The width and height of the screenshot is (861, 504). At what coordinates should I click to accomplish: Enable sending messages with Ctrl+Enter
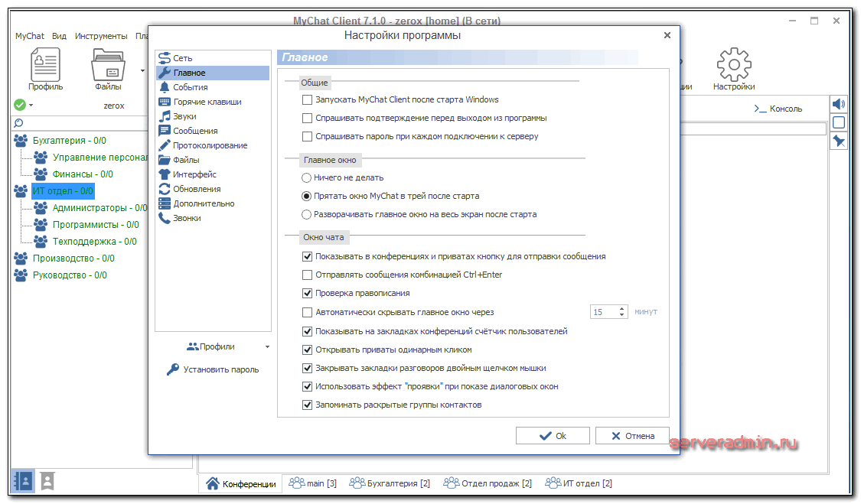(308, 275)
